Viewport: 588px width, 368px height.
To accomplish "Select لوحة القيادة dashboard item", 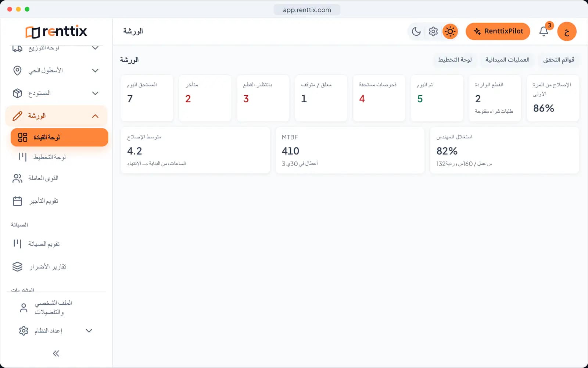I will pos(60,137).
